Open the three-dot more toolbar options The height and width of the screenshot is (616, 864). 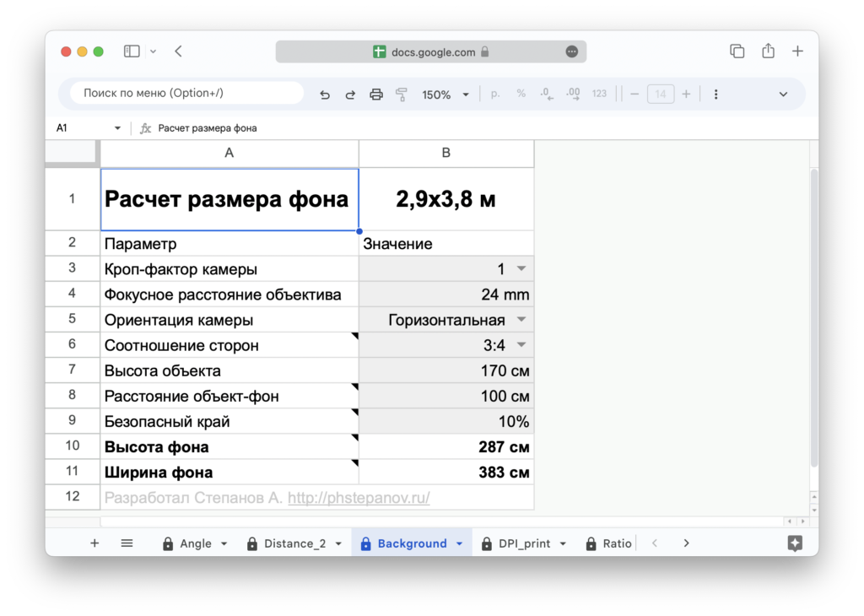point(715,95)
